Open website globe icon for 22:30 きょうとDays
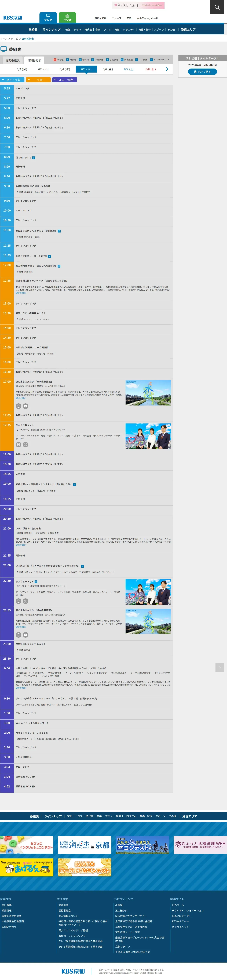Screen dimensions: 227x980 coord(18,601)
